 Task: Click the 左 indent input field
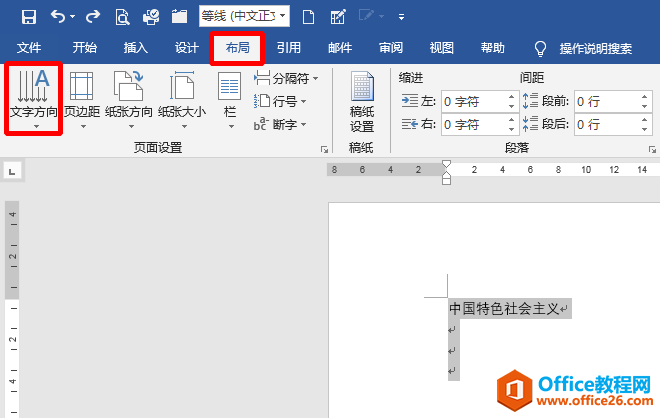tap(474, 101)
